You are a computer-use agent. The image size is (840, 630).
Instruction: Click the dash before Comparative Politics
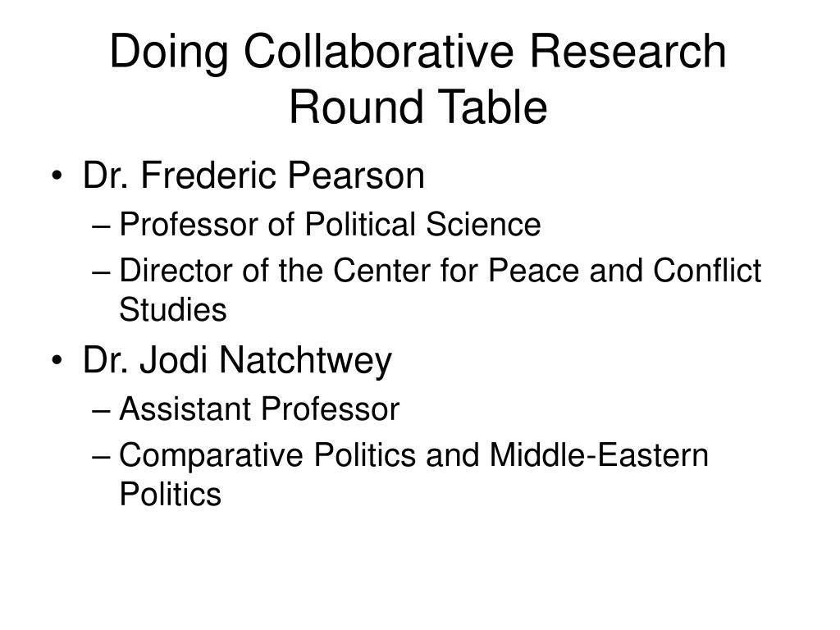coord(101,457)
